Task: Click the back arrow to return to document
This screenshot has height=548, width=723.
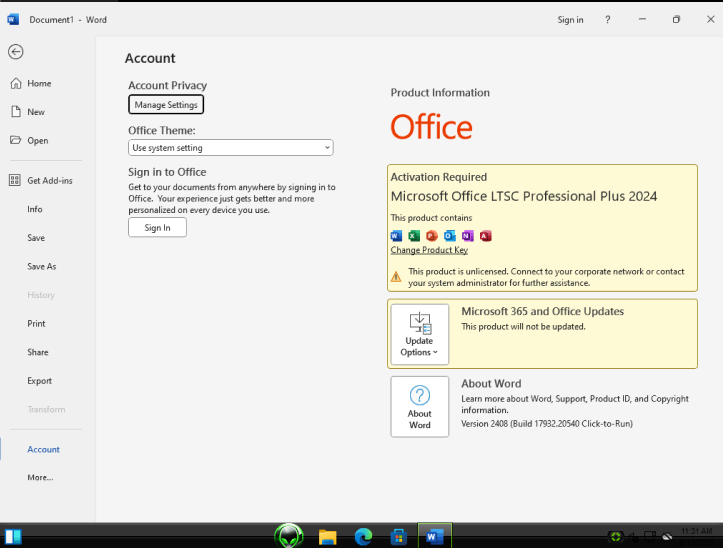Action: (16, 52)
